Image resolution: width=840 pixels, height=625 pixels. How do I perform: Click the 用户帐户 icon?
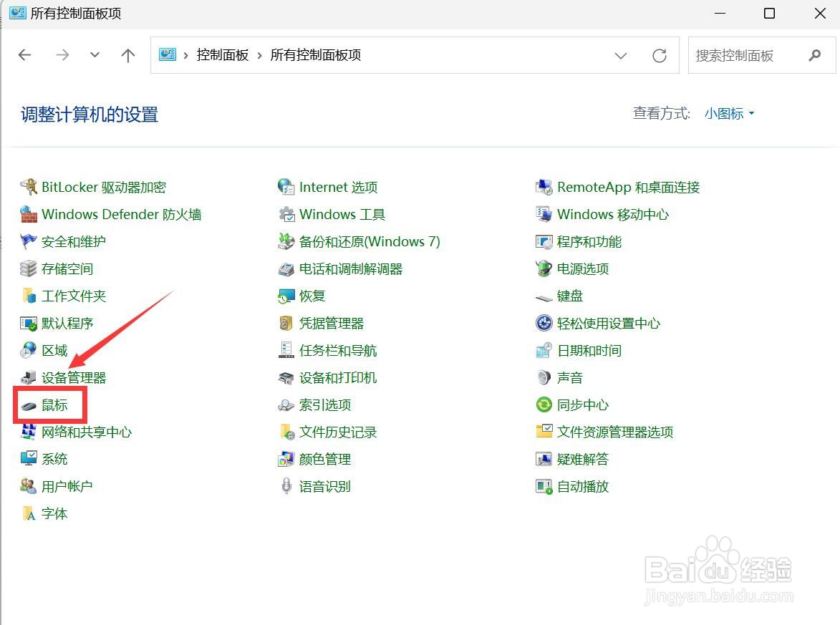pos(29,486)
